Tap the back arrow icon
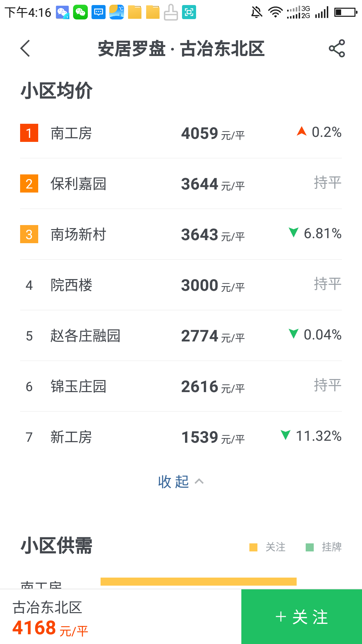 (x=25, y=49)
